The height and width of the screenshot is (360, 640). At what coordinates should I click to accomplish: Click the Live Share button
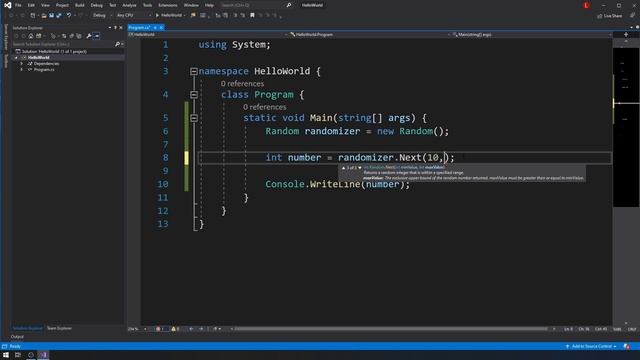[610, 16]
